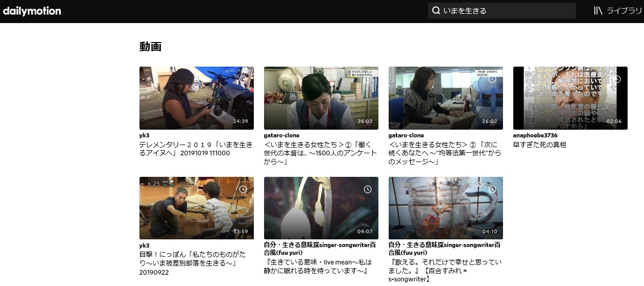This screenshot has width=644, height=286.
Task: Click title ＜いまを生きる女性たち＞①「働く世代の本音は
Action: (x=320, y=153)
